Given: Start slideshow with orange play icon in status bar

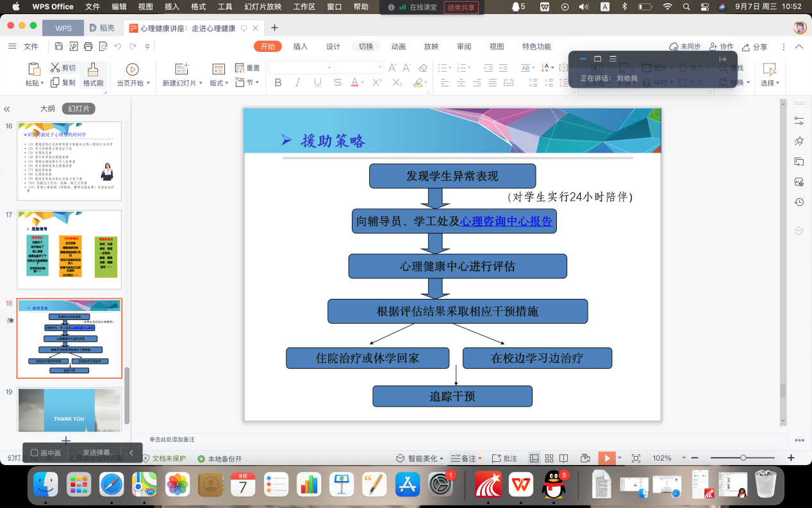Looking at the screenshot, I should [x=606, y=458].
